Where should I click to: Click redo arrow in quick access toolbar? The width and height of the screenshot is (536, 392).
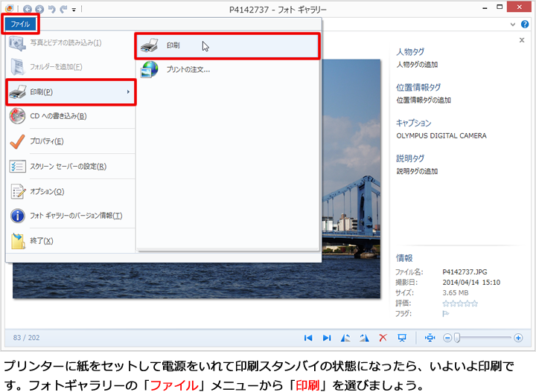pyautogui.click(x=63, y=9)
